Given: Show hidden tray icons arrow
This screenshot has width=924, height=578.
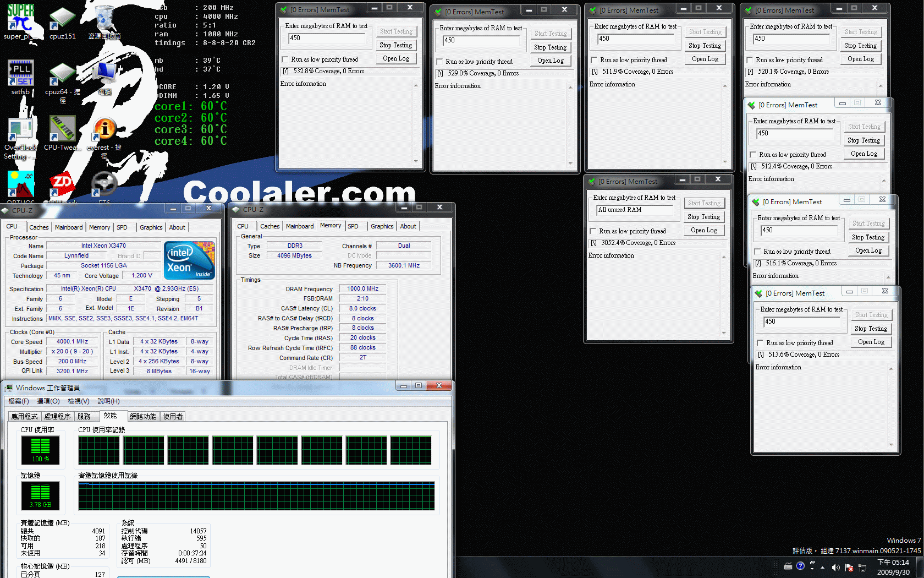Looking at the screenshot, I should click(x=823, y=568).
